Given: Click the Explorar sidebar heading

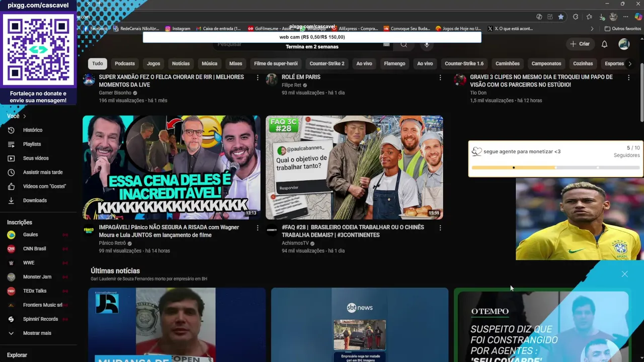Looking at the screenshot, I should pyautogui.click(x=17, y=355).
